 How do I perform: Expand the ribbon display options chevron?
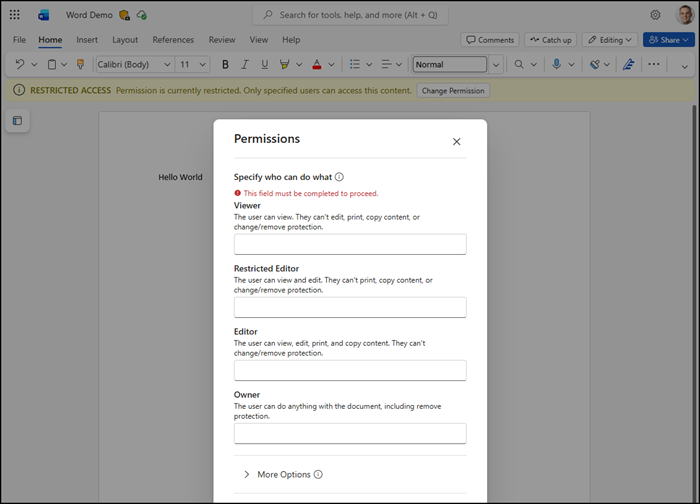[x=684, y=67]
